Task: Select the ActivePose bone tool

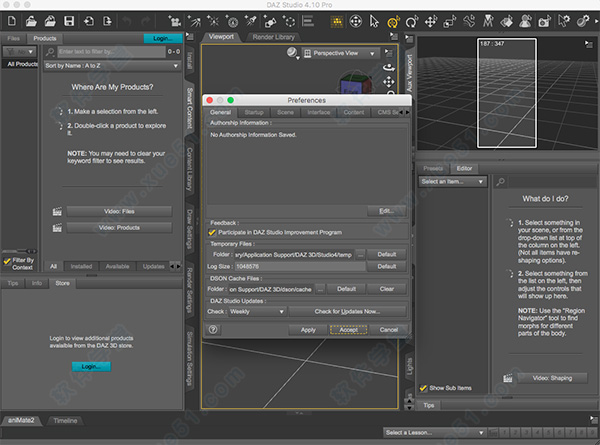Action: 469,21
